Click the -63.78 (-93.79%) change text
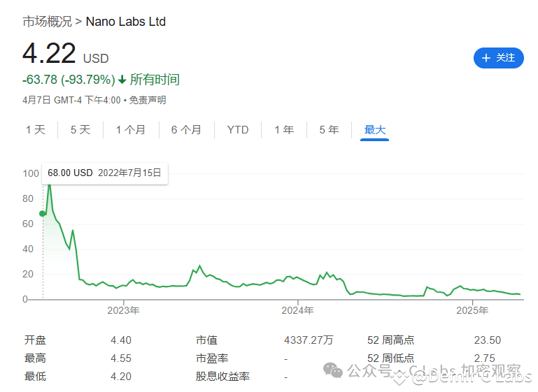 pos(69,80)
